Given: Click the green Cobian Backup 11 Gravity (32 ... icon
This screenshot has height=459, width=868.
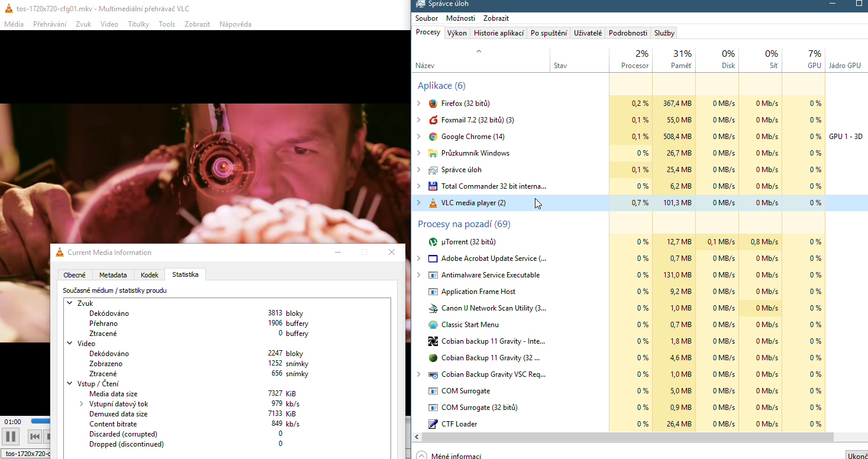Looking at the screenshot, I should coord(433,358).
